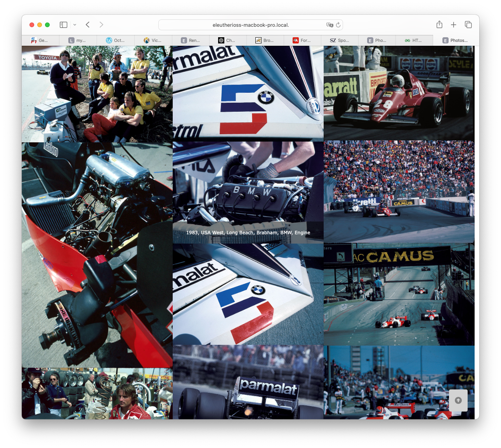Open the BMW engine photo with caption

pos(248,192)
